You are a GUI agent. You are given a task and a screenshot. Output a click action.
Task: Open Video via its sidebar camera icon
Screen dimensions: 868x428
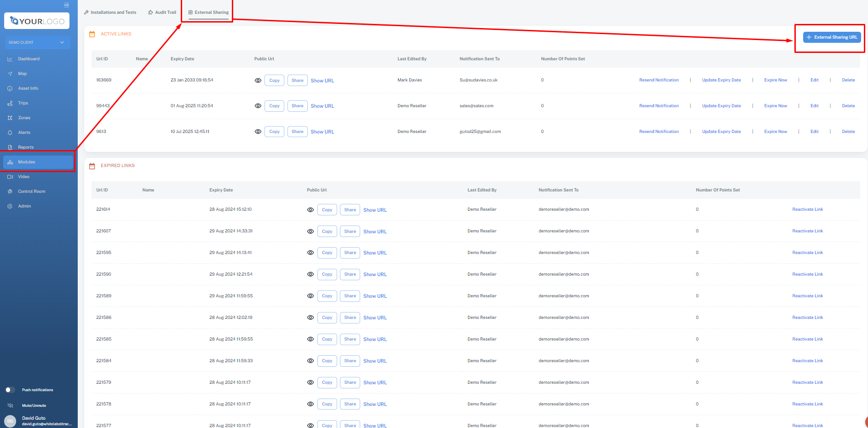point(10,177)
